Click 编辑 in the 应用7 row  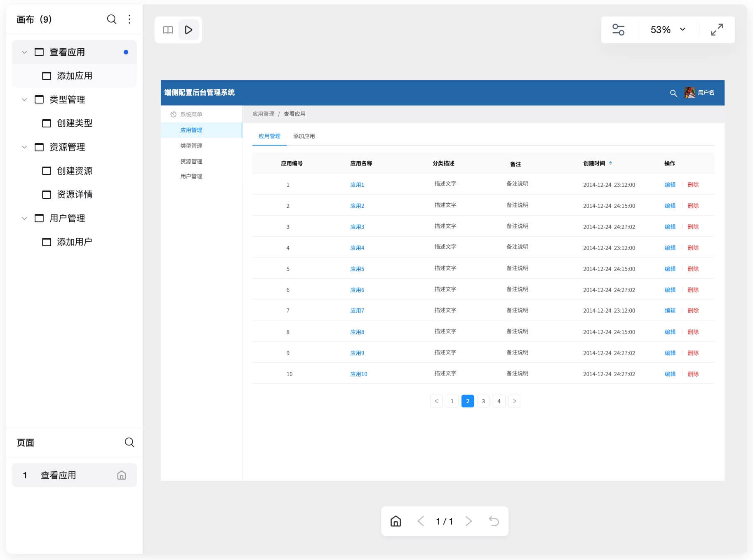click(x=670, y=311)
